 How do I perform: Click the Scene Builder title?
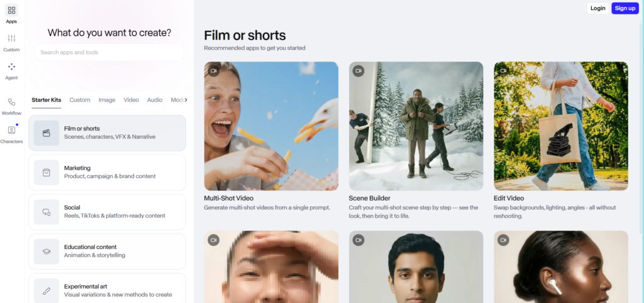click(x=369, y=198)
